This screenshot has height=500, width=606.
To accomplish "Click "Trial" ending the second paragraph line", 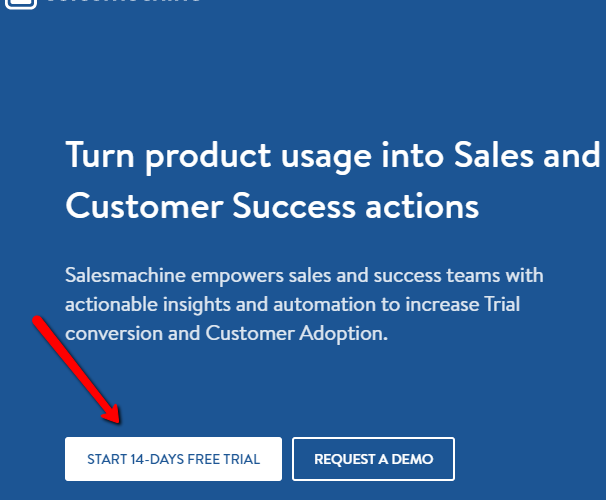I will pos(502,304).
